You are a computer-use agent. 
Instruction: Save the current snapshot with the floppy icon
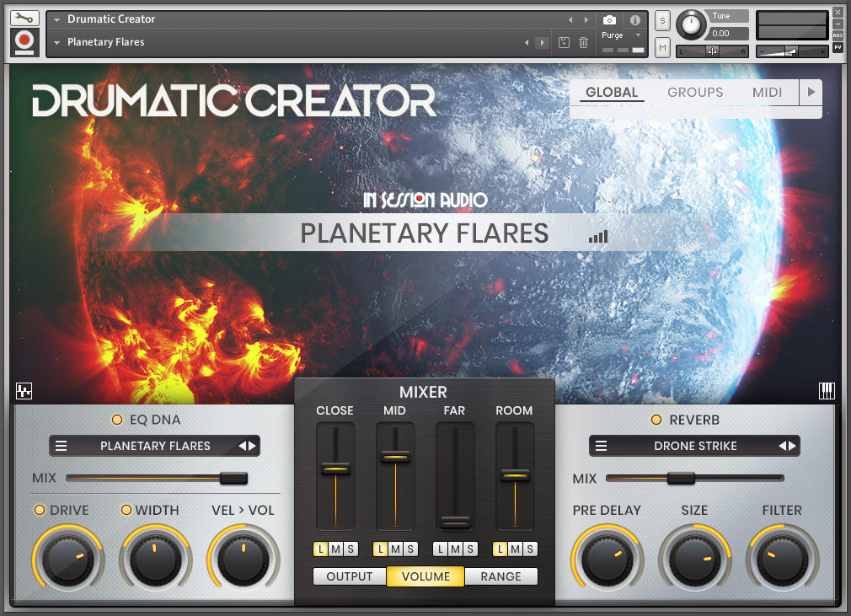click(x=563, y=42)
